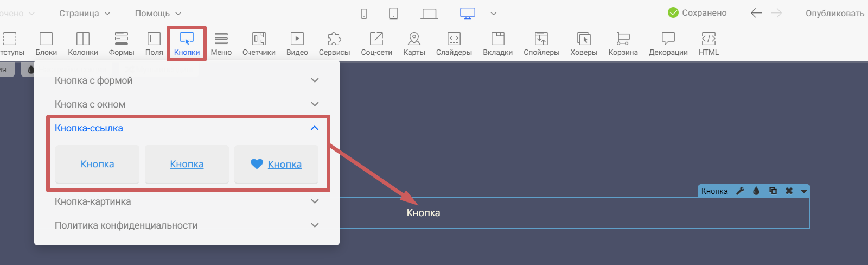Open the 'Помощь' menu

[x=158, y=14]
